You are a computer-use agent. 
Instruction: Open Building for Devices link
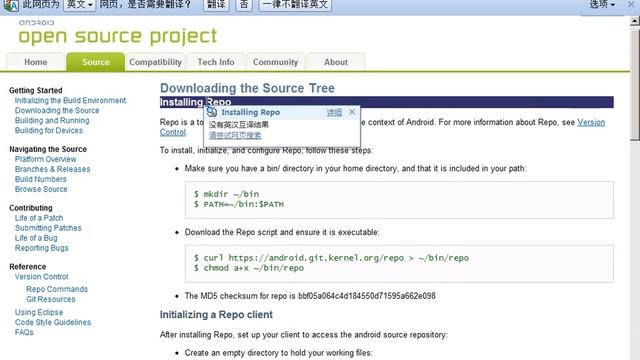click(49, 131)
